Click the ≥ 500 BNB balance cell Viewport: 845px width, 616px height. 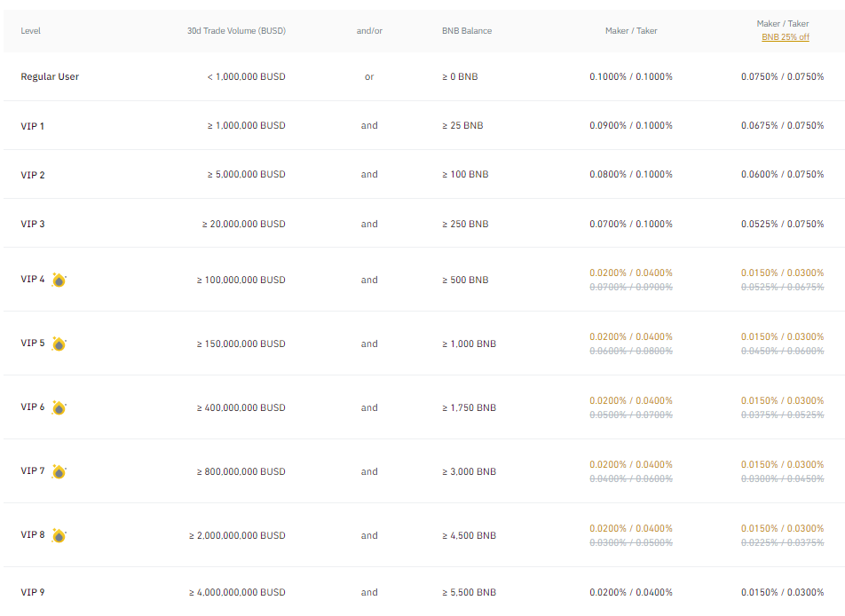click(466, 280)
